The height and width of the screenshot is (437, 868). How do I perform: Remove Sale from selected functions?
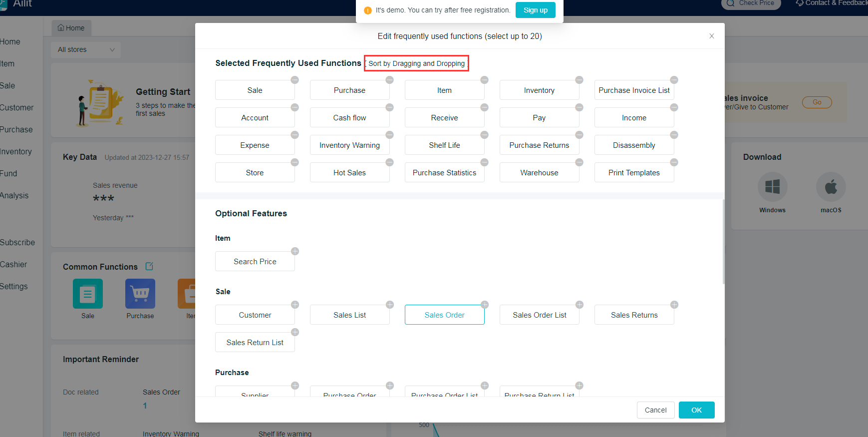tap(294, 80)
